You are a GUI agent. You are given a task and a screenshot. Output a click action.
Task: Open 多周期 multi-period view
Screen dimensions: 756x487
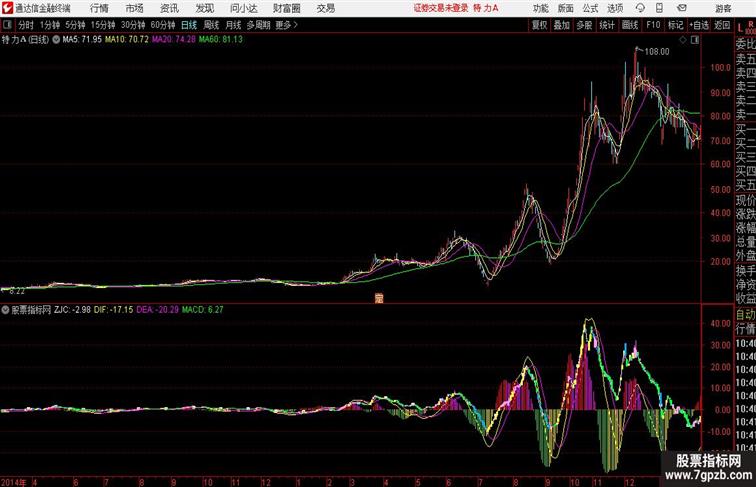[258, 25]
